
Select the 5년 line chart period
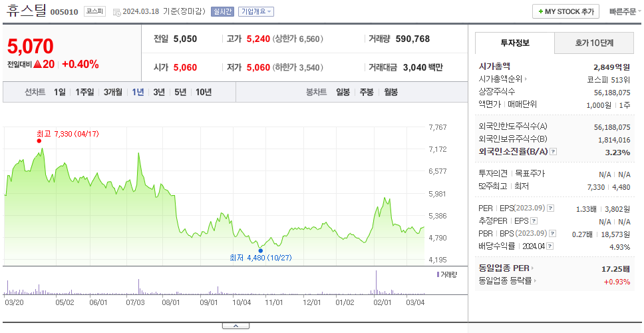coord(180,92)
